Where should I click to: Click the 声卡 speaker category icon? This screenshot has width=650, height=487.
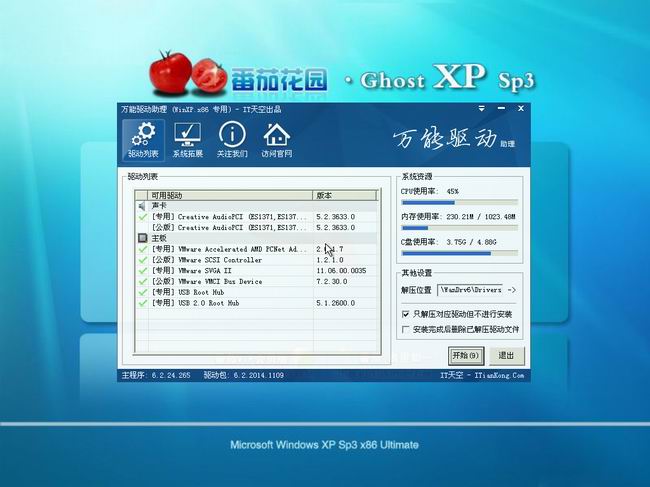pos(142,206)
